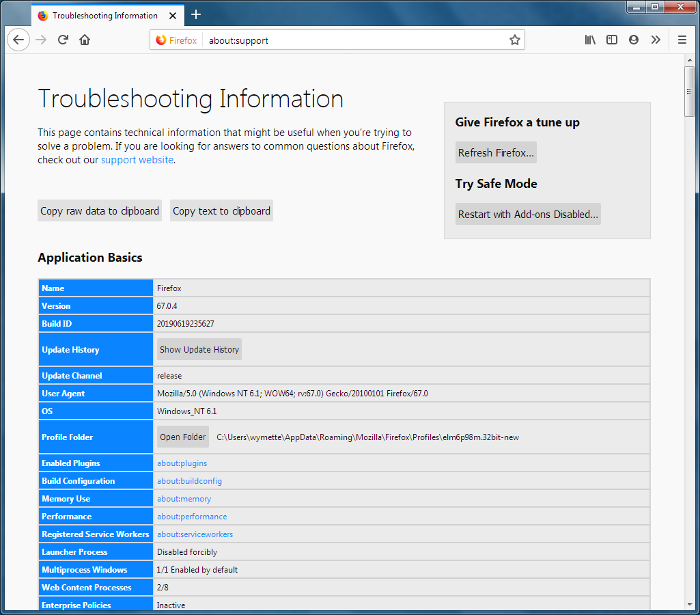Image resolution: width=700 pixels, height=615 pixels.
Task: Click Restart with Add-ons Disabled button
Action: click(528, 215)
